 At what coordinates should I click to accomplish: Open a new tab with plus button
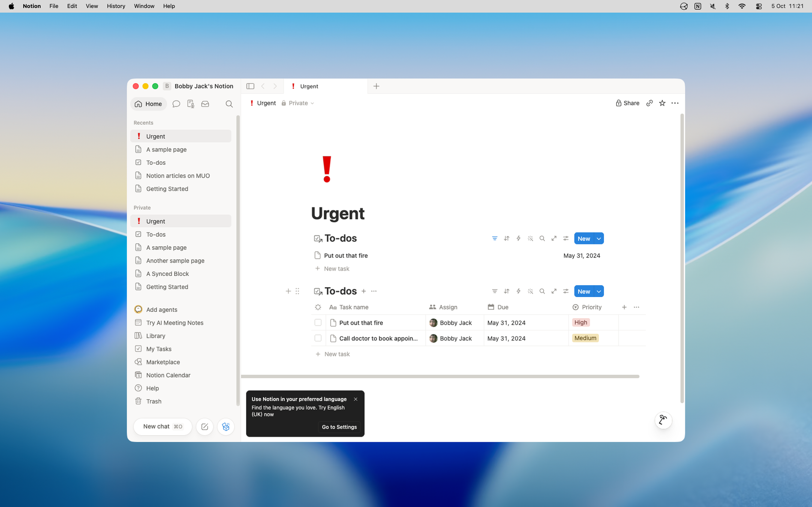coord(376,86)
